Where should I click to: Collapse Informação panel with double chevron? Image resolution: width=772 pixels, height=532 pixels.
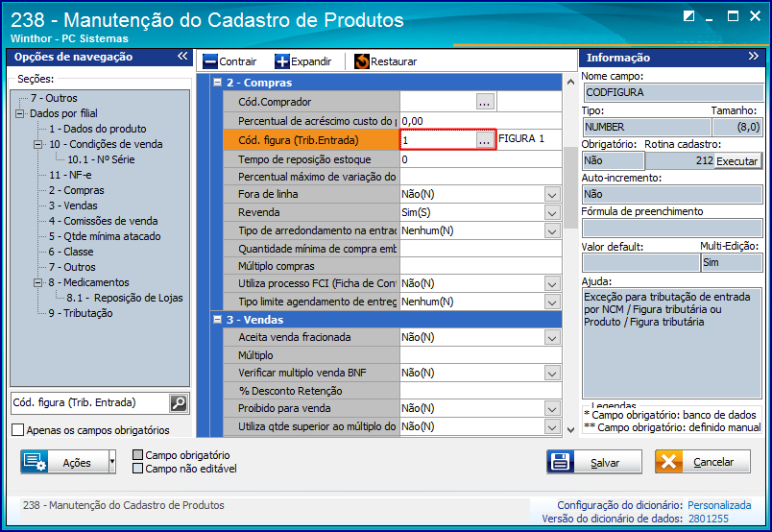(x=754, y=56)
